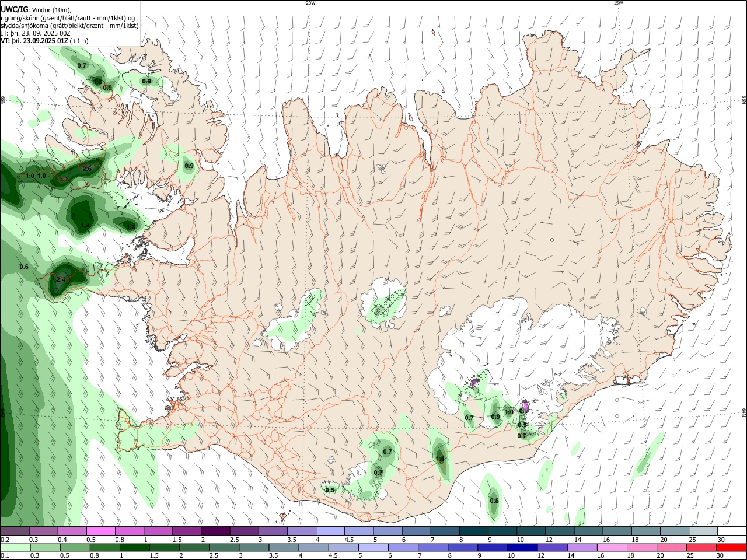Image resolution: width=747 pixels, height=560 pixels.
Task: Click the dark blue swatch labelled 10 in bottom legend row
Action: click(x=522, y=547)
